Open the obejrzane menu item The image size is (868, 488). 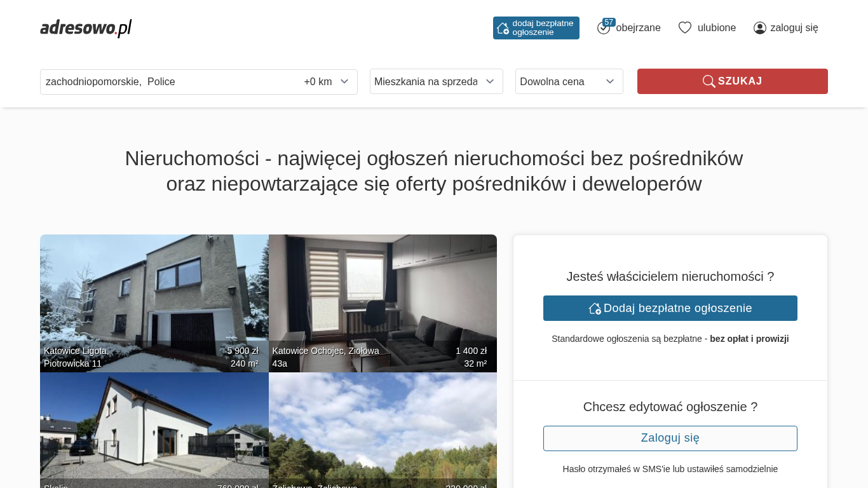[638, 28]
